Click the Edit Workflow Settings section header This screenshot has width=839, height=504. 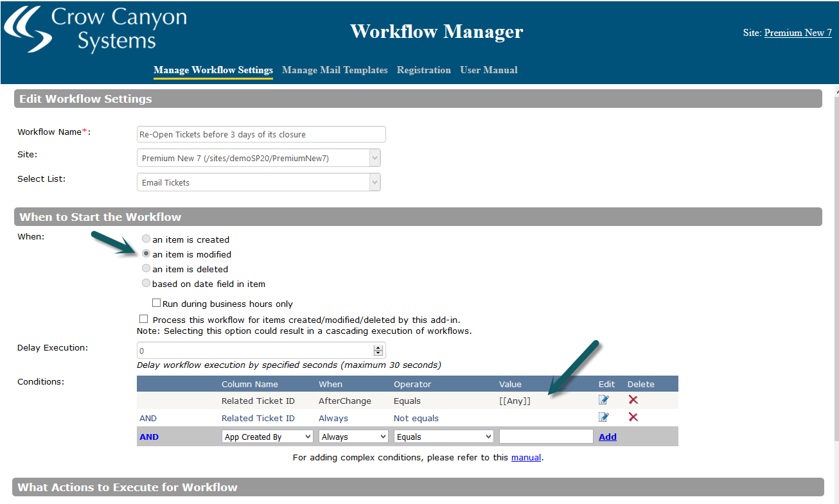418,99
